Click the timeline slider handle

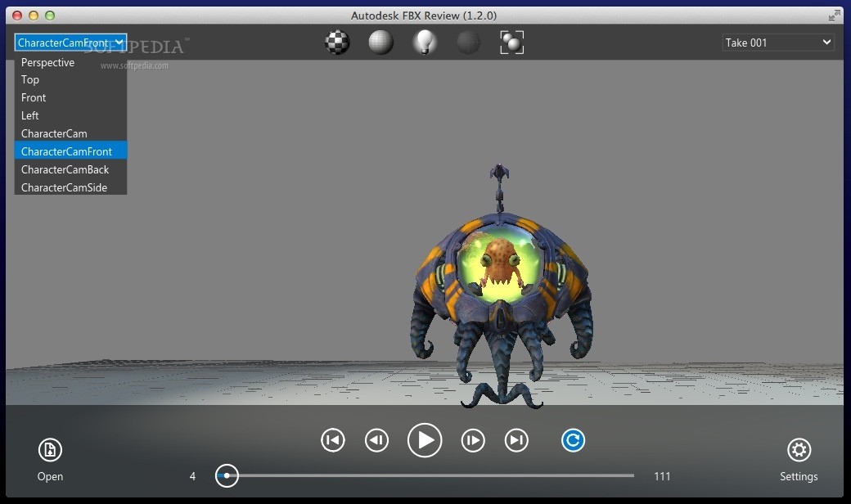[x=227, y=476]
